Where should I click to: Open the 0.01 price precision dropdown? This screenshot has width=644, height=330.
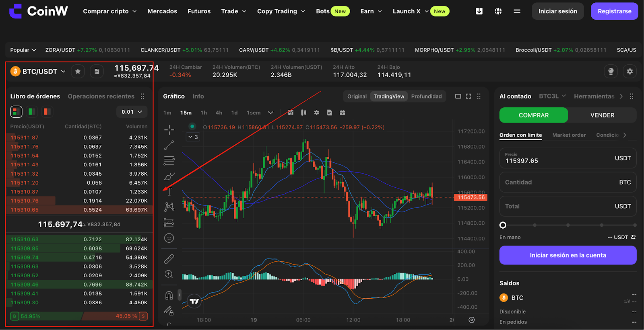pyautogui.click(x=132, y=112)
